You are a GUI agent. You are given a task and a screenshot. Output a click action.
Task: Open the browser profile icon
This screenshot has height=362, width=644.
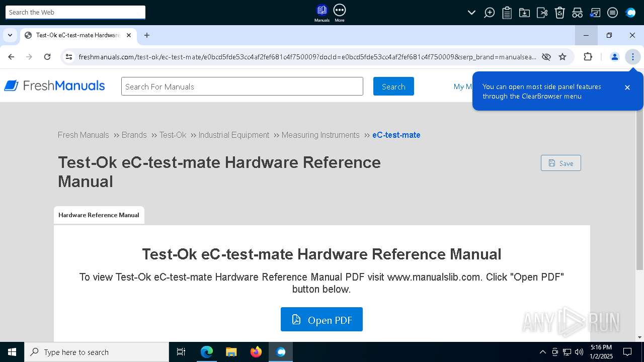[x=614, y=57]
